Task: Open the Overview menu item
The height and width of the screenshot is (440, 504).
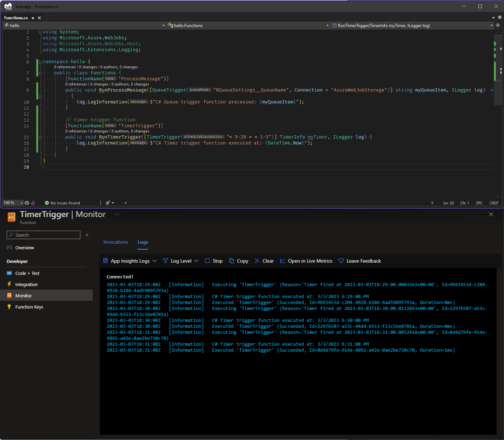Action: point(25,248)
